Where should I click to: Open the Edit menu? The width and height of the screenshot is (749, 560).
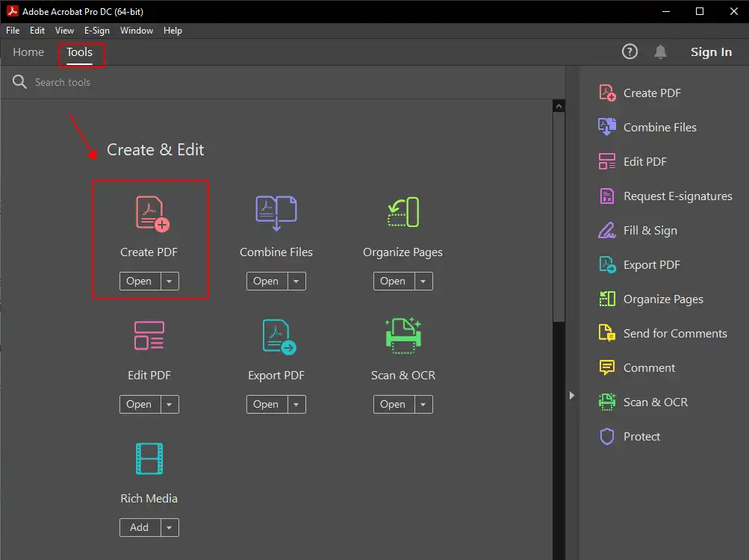37,31
